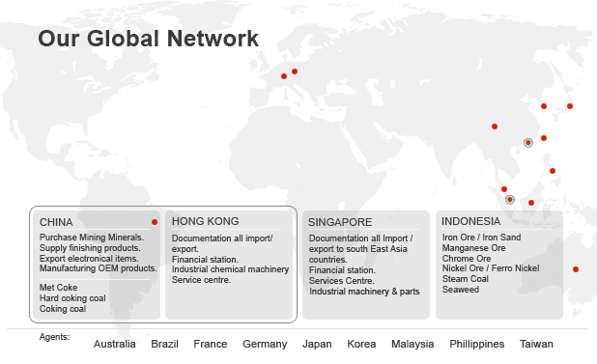Click the Germany agent label
This screenshot has height=364, width=597.
[265, 344]
